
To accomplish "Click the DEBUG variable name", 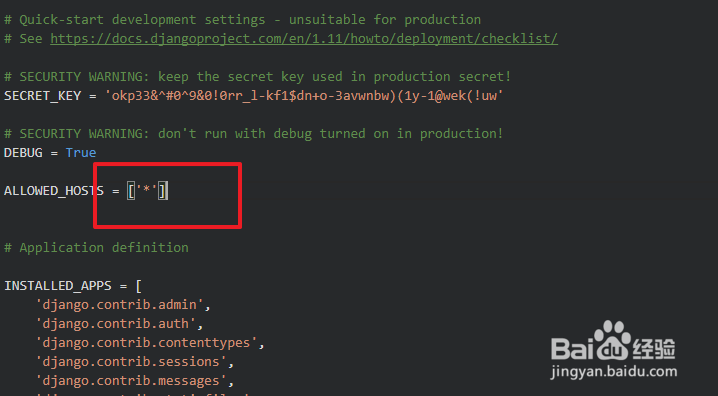I will point(23,152).
